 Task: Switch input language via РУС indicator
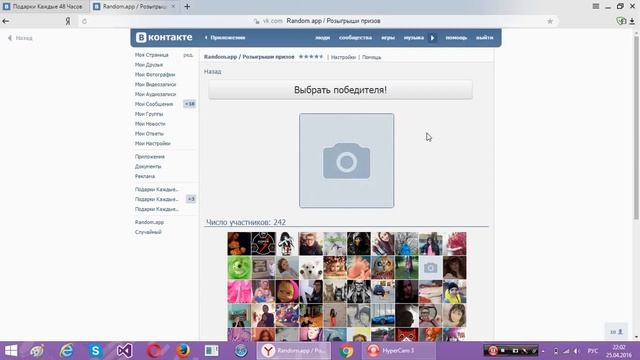[593, 351]
